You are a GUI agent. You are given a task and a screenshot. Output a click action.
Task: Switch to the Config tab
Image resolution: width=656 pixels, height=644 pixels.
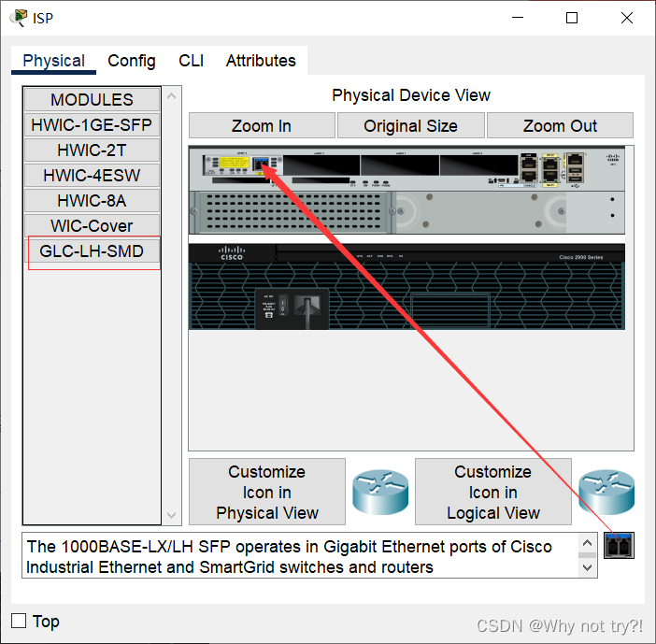pyautogui.click(x=132, y=61)
